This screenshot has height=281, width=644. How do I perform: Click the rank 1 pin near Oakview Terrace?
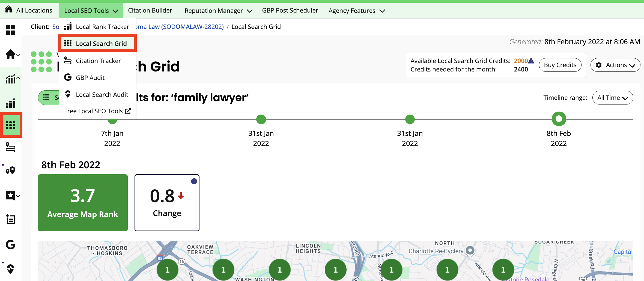pyautogui.click(x=223, y=270)
